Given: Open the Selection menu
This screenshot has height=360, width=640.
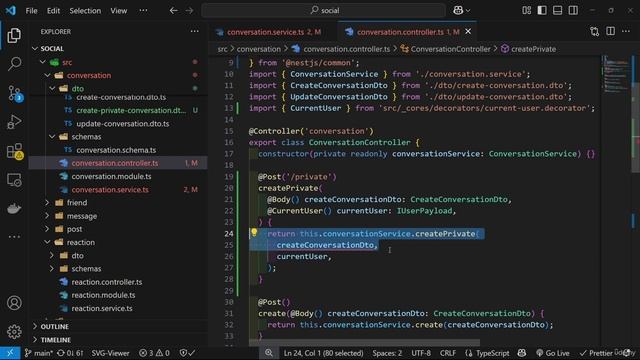Looking at the screenshot, I should click(85, 11).
